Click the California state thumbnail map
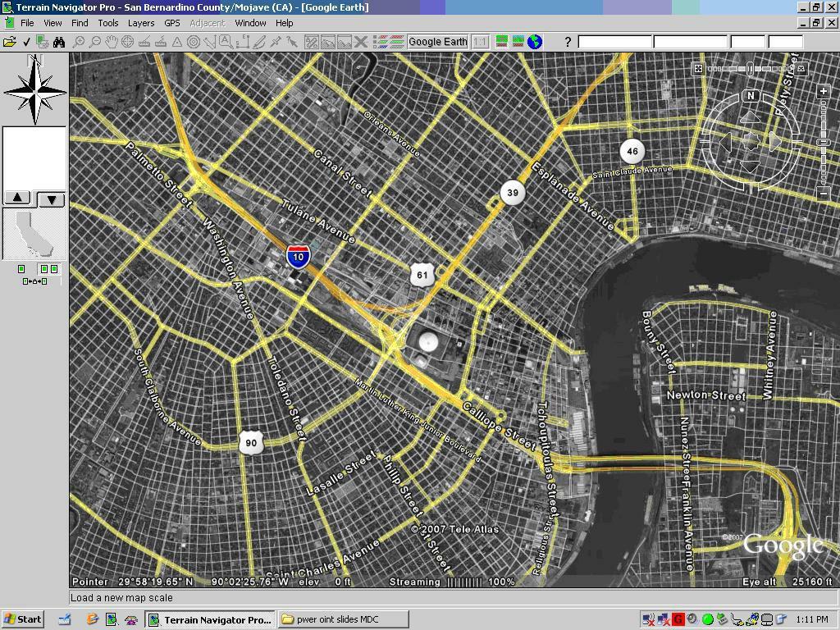840x630 pixels. point(34,234)
